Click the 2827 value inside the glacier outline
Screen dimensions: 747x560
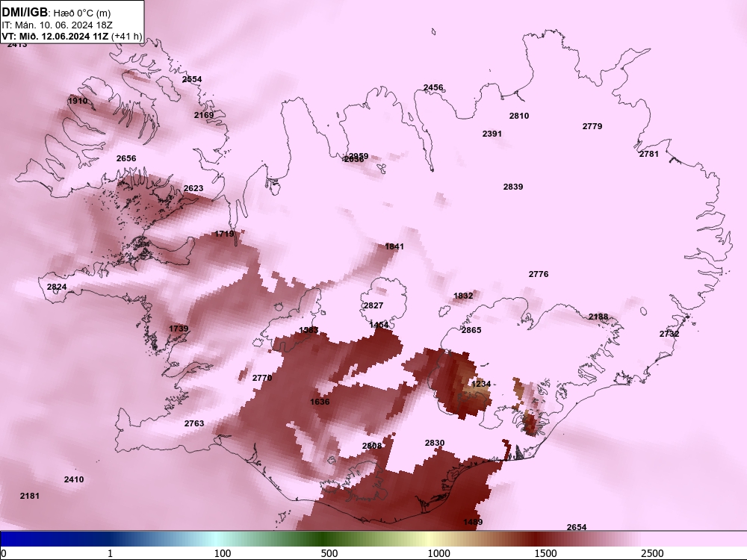[373, 305]
